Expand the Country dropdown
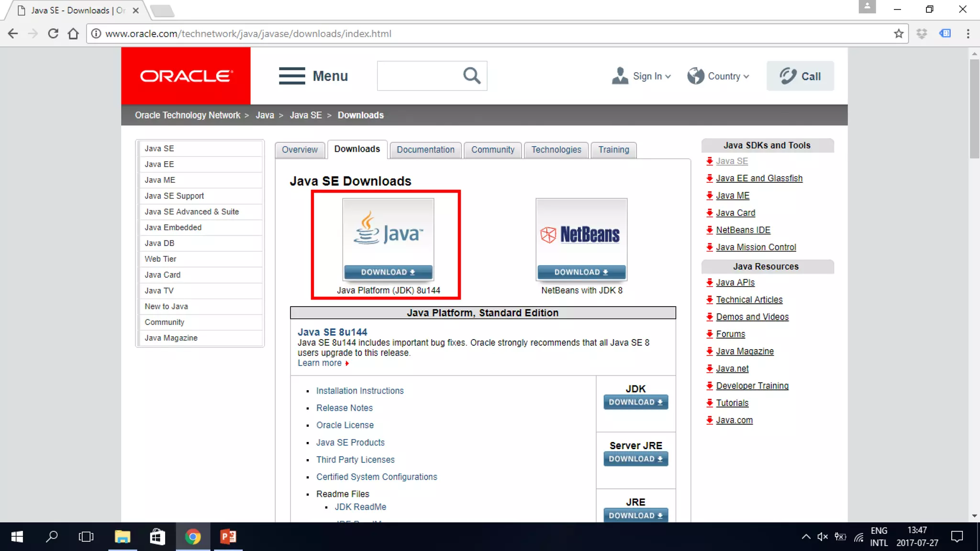The width and height of the screenshot is (980, 551). click(x=718, y=76)
